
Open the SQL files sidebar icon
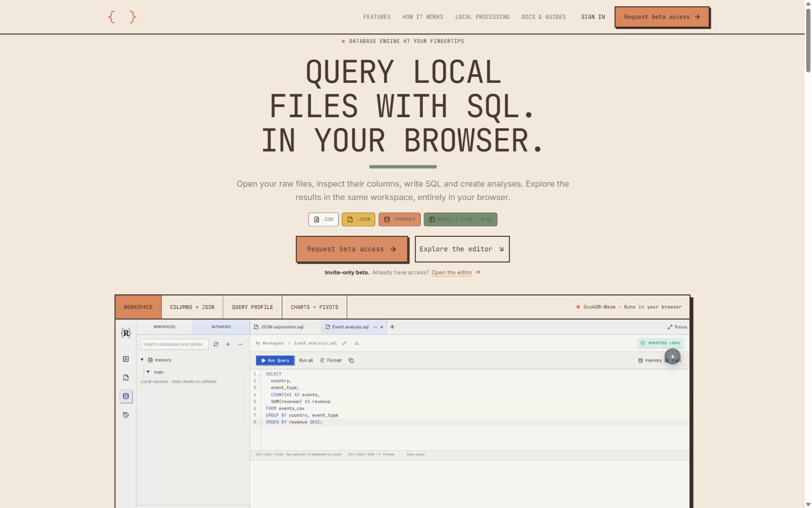[126, 378]
